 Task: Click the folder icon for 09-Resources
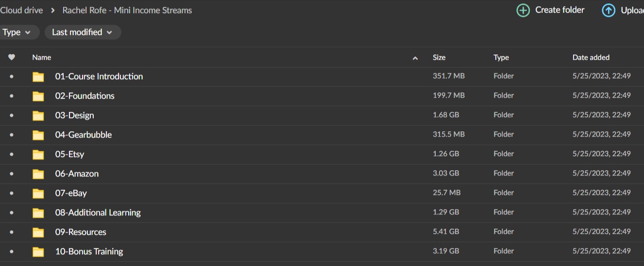coord(38,232)
